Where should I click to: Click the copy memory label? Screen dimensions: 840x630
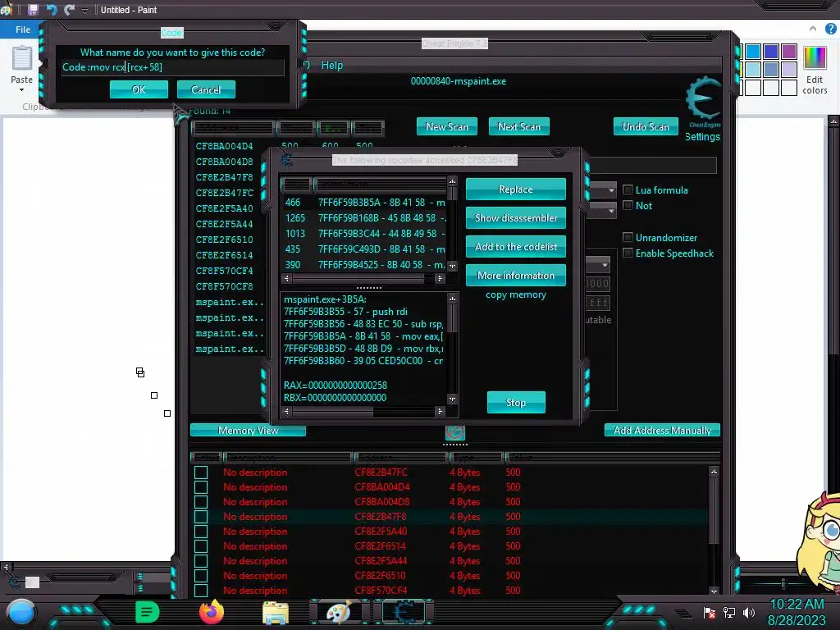pyautogui.click(x=516, y=294)
